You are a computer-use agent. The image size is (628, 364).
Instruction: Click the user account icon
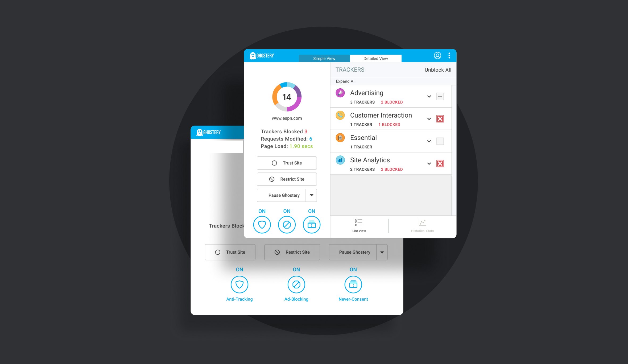click(x=437, y=55)
